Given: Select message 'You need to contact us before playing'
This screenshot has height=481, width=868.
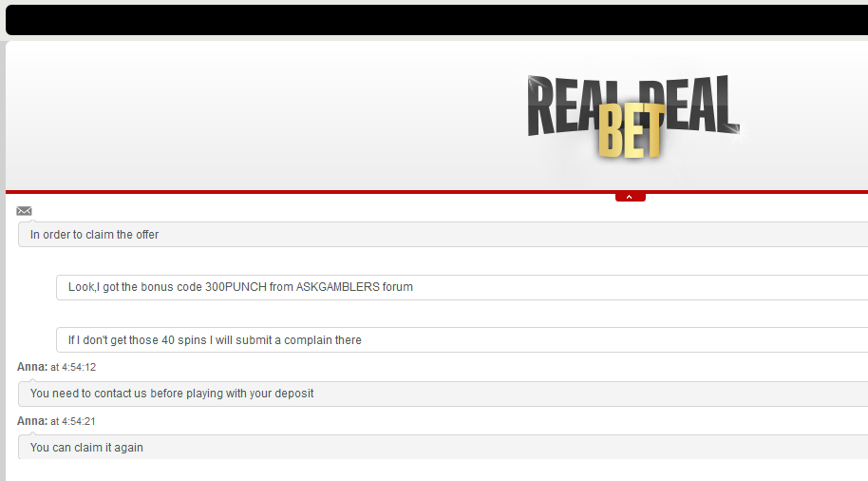Looking at the screenshot, I should [x=443, y=394].
